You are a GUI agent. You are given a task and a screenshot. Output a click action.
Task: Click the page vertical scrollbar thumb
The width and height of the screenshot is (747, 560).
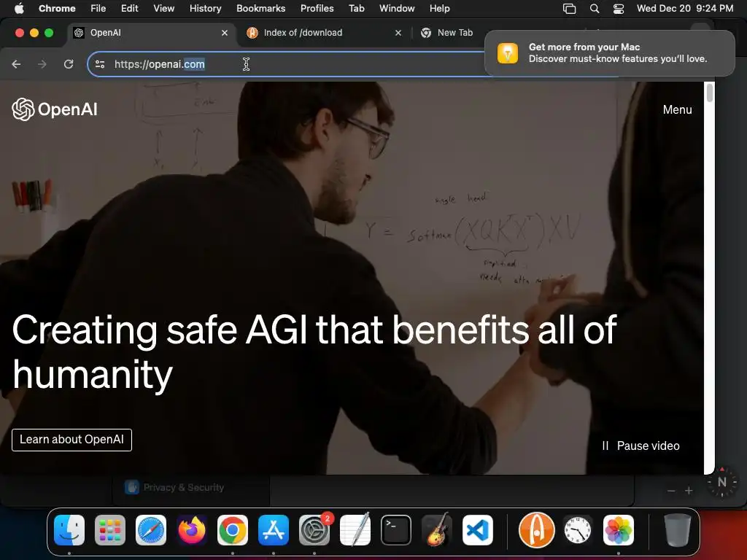(709, 93)
